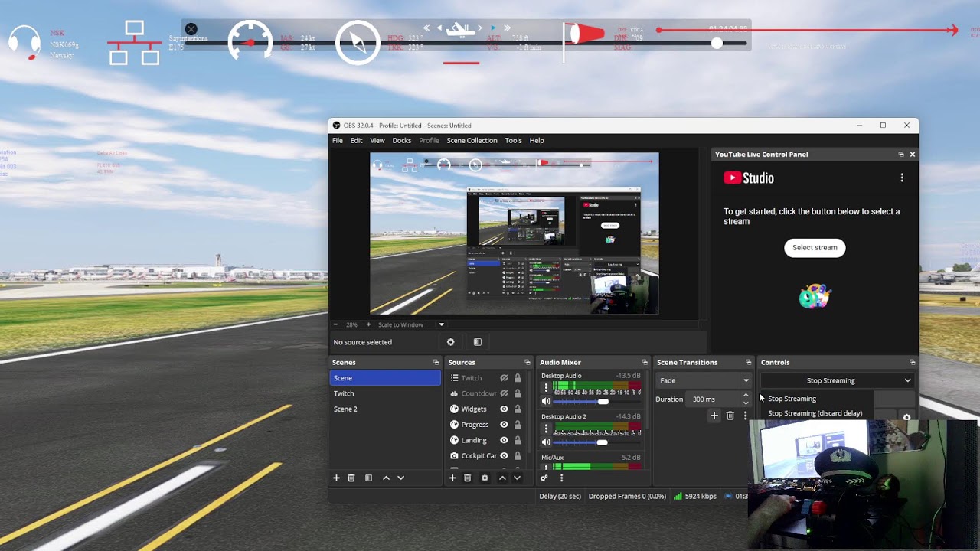Undock the Sources panel
The height and width of the screenshot is (551, 980).
(x=527, y=363)
